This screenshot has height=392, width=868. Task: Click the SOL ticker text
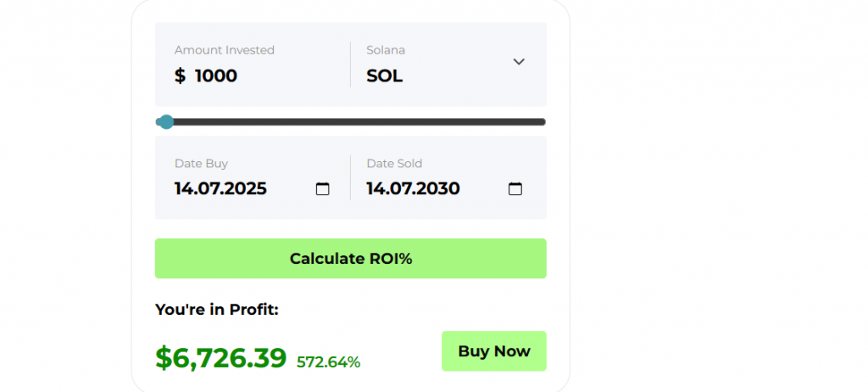point(384,76)
